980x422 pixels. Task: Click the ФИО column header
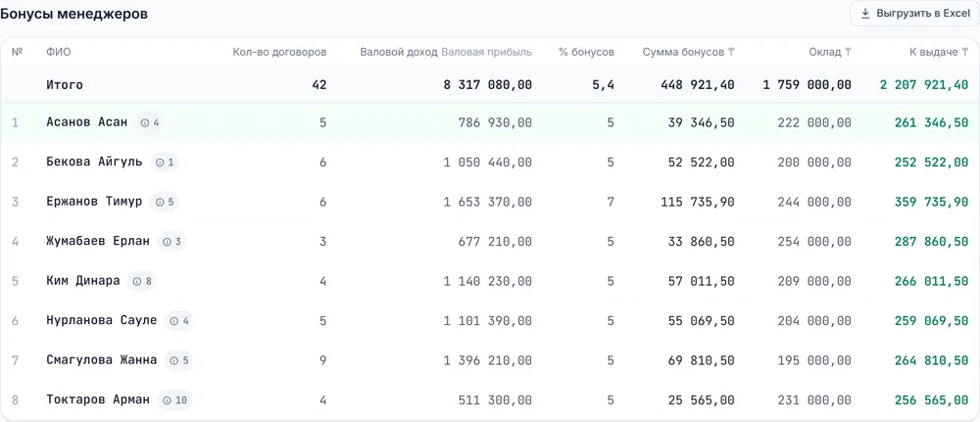coord(59,53)
